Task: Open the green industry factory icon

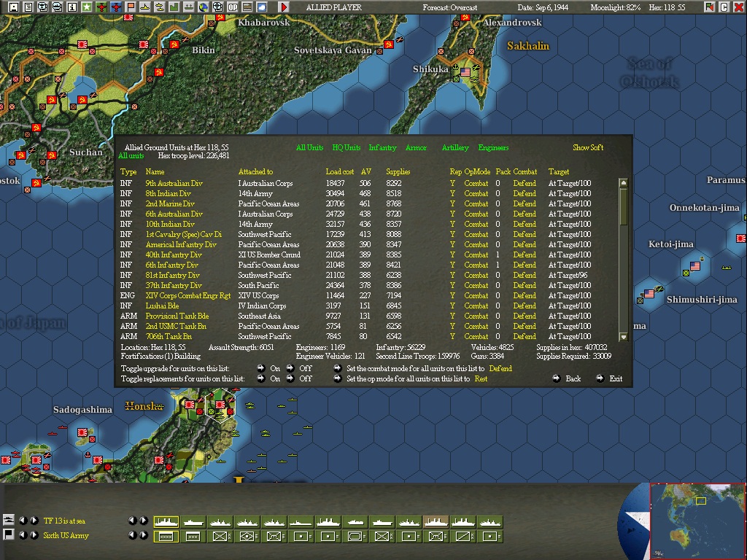Action: (174, 7)
